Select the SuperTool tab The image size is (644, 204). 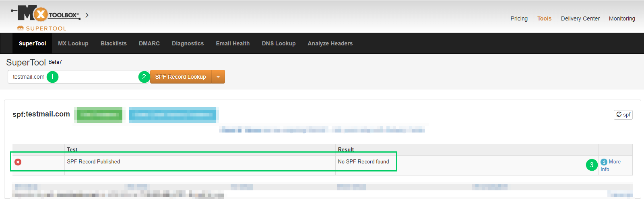pos(32,43)
